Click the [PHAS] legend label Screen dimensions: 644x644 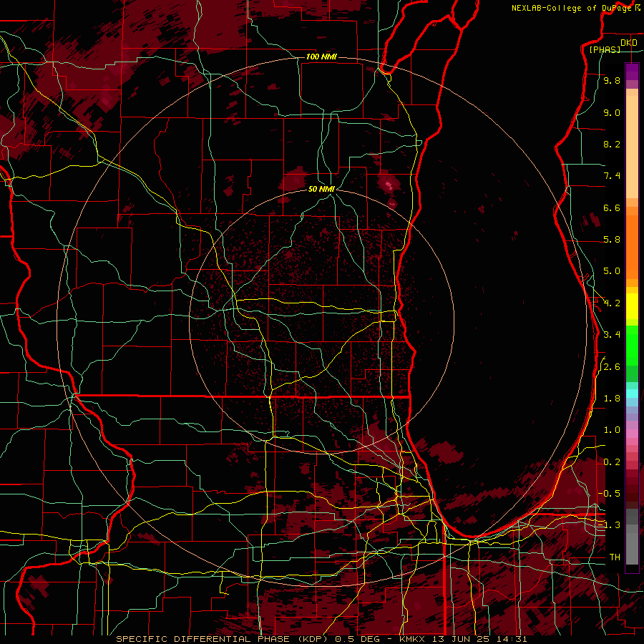(x=605, y=49)
